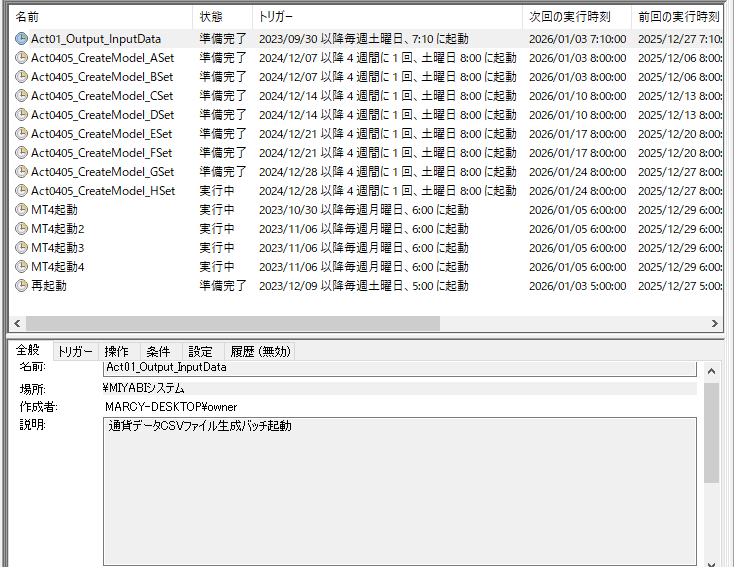The image size is (734, 567).
Task: Click 準備完了 status of 再起動 row
Action: (223, 286)
